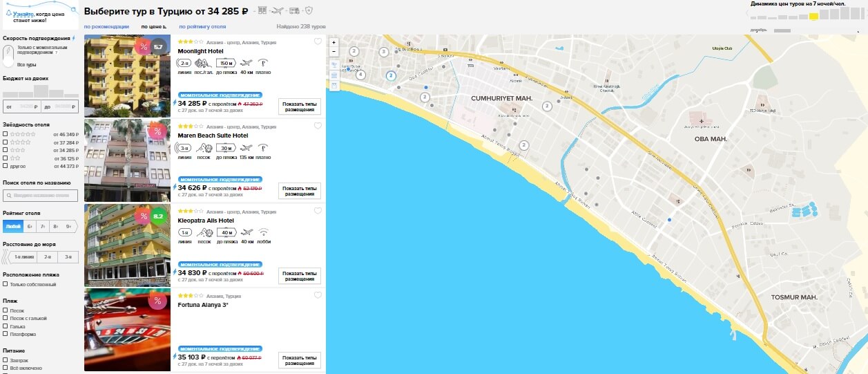
Task: Open the Fortuna Alanya roulette photo
Action: [127, 330]
